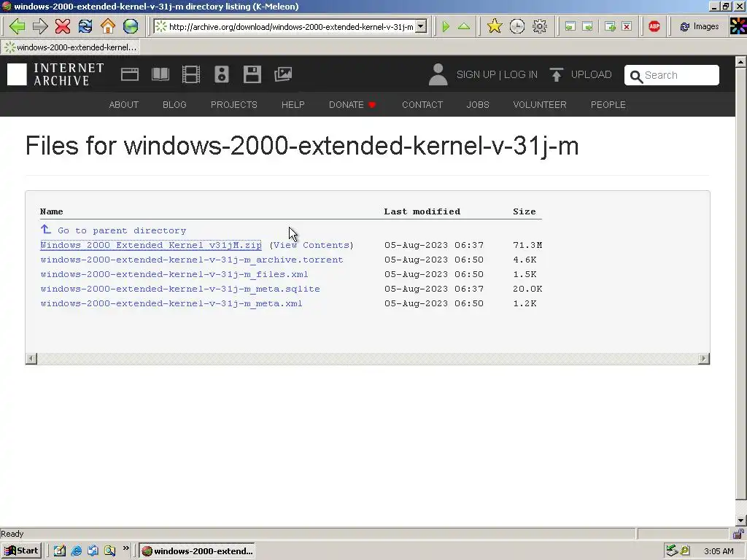Download Windows 2000 Extended Kernel v31jM.zip
This screenshot has width=747, height=560.
coord(151,245)
